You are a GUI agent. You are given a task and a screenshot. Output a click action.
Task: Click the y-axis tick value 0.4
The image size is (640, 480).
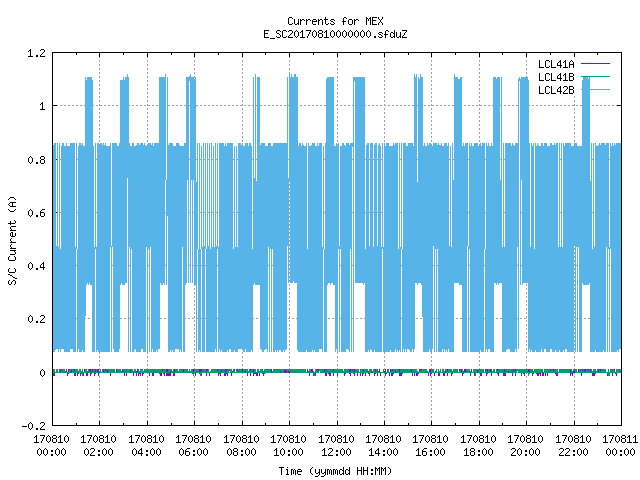pos(36,266)
